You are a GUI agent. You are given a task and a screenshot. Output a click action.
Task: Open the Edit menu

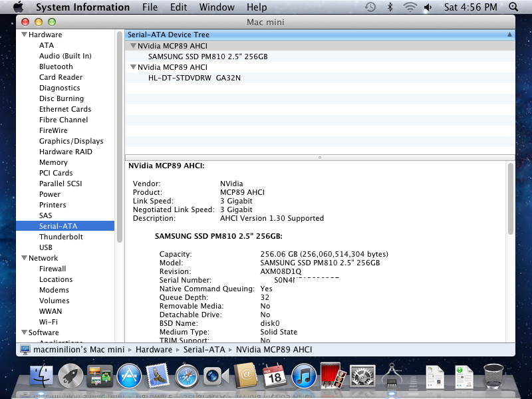178,7
